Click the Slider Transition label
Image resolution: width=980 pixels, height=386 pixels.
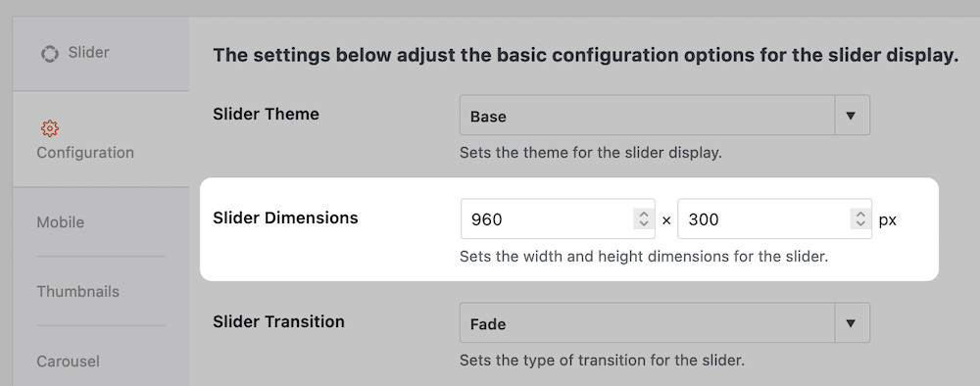[278, 321]
